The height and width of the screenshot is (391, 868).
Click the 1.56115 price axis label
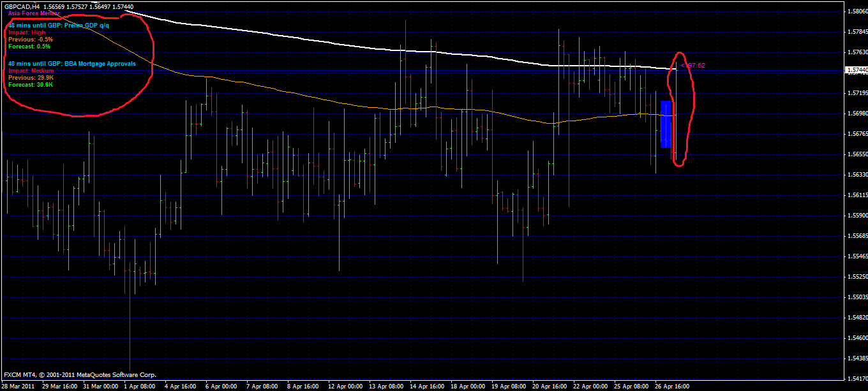coord(857,195)
